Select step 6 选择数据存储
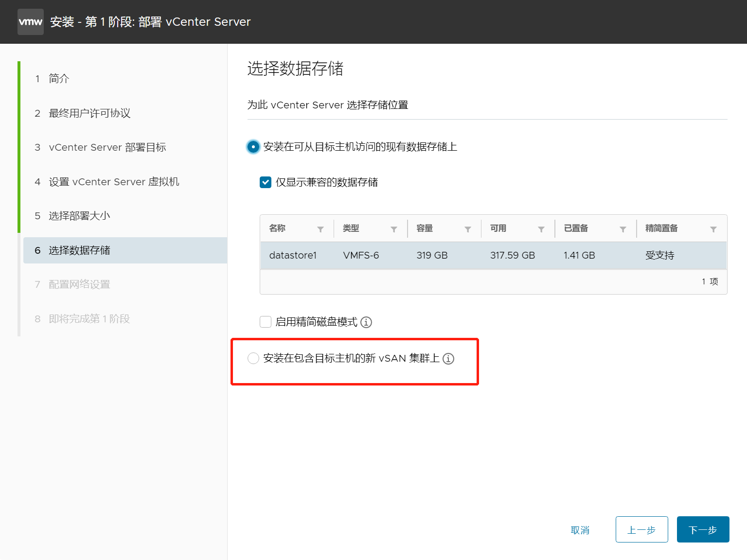Viewport: 747px width, 560px height. [125, 250]
